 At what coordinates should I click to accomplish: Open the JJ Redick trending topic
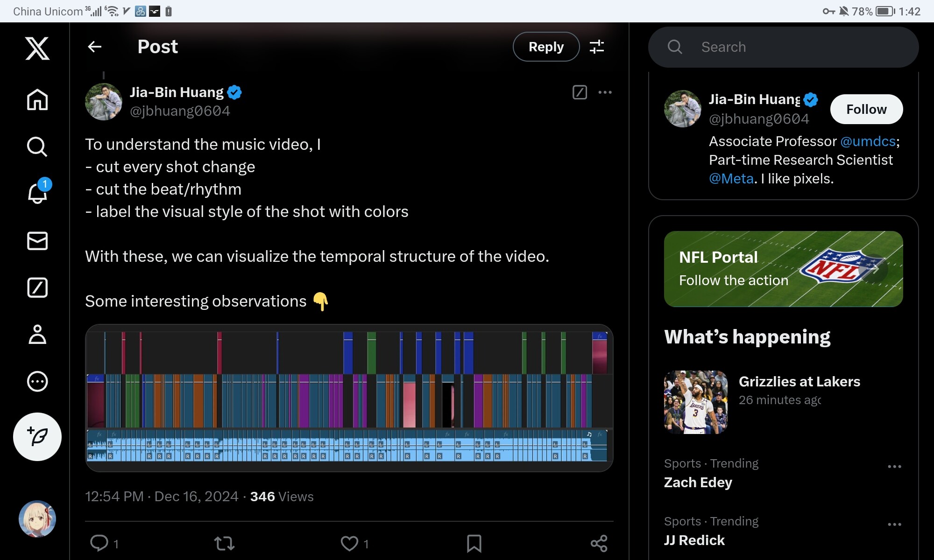click(x=694, y=540)
